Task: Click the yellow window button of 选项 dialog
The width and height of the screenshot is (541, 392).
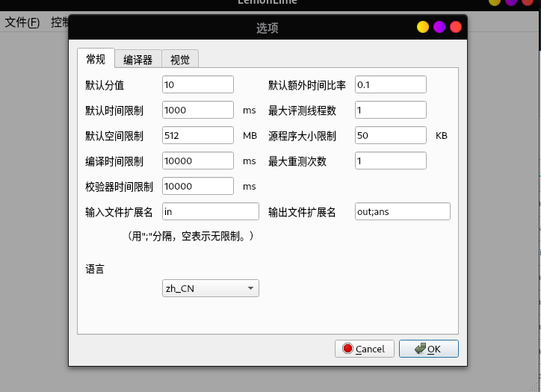Action: click(x=423, y=27)
